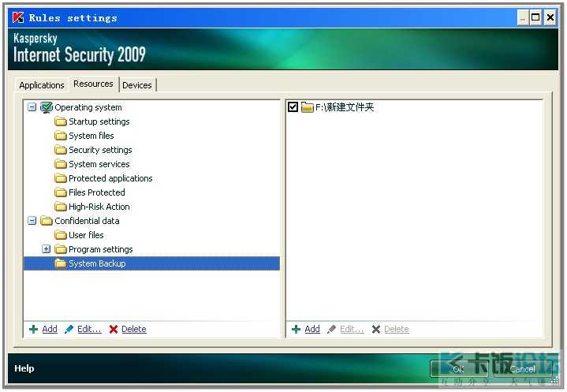This screenshot has height=392, width=567.
Task: Select the Protected applications label
Action: 110,178
